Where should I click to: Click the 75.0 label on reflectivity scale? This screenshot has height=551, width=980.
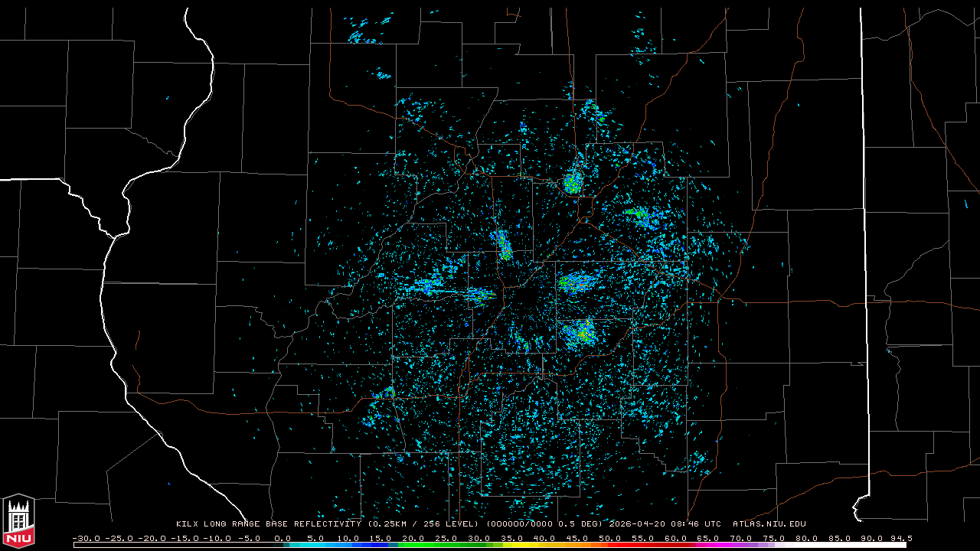(x=773, y=538)
